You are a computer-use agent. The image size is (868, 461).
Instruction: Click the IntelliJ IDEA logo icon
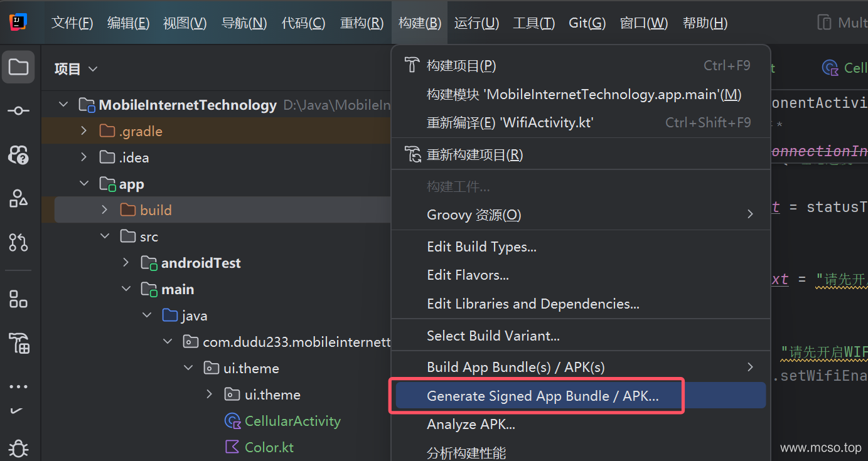coord(18,23)
